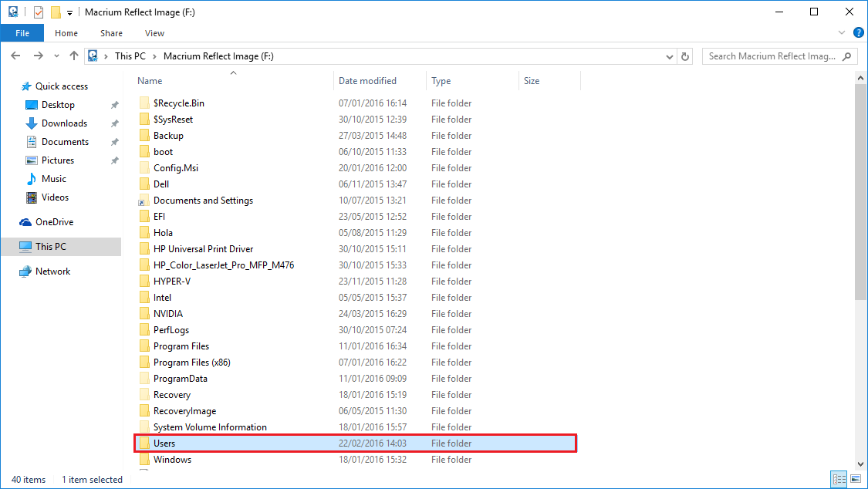The width and height of the screenshot is (868, 489).
Task: Unpin Documents using its pin icon
Action: point(115,142)
